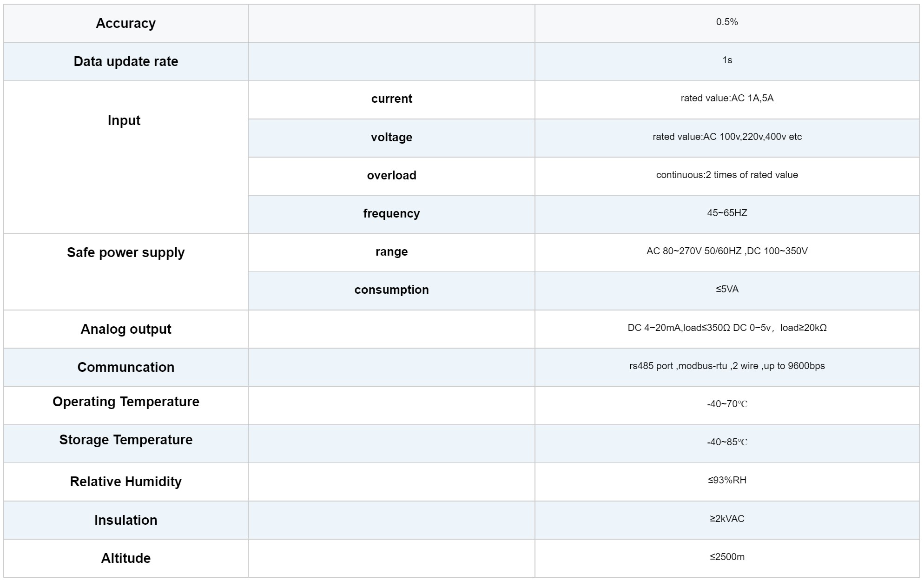The image size is (924, 581).
Task: Select the 45~65HZ frequency value
Action: (726, 213)
